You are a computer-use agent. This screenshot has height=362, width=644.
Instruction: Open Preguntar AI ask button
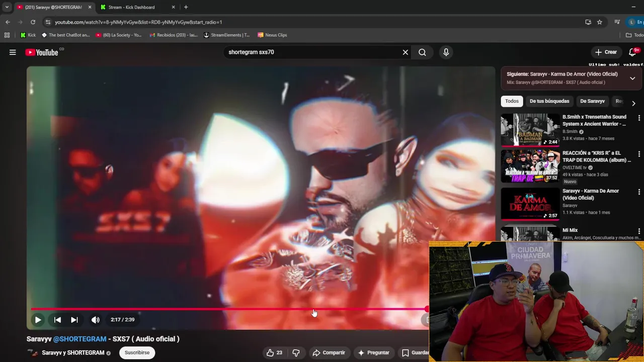pos(373,353)
